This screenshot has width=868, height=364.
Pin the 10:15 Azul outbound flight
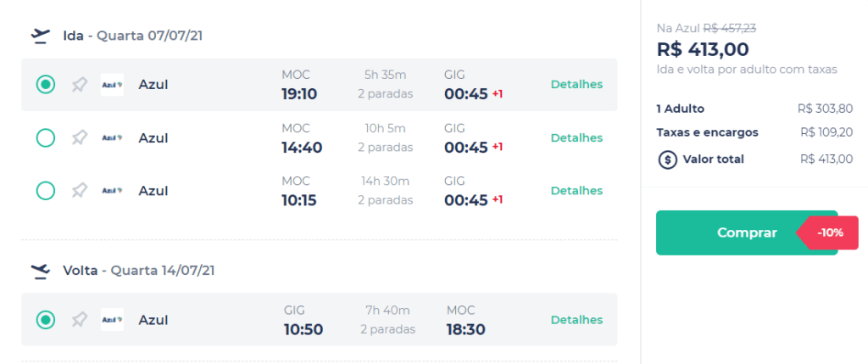[79, 191]
